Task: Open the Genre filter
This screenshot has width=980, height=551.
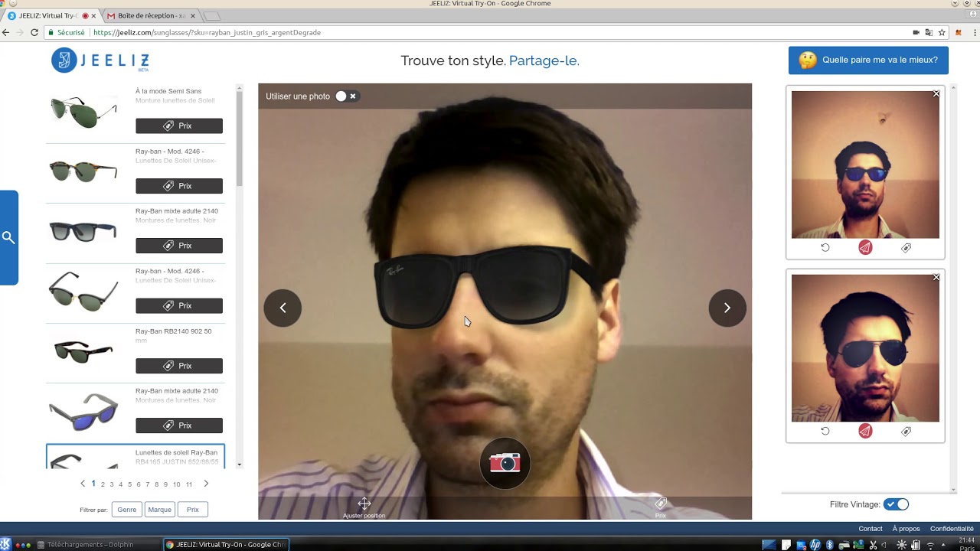Action: coord(127,510)
